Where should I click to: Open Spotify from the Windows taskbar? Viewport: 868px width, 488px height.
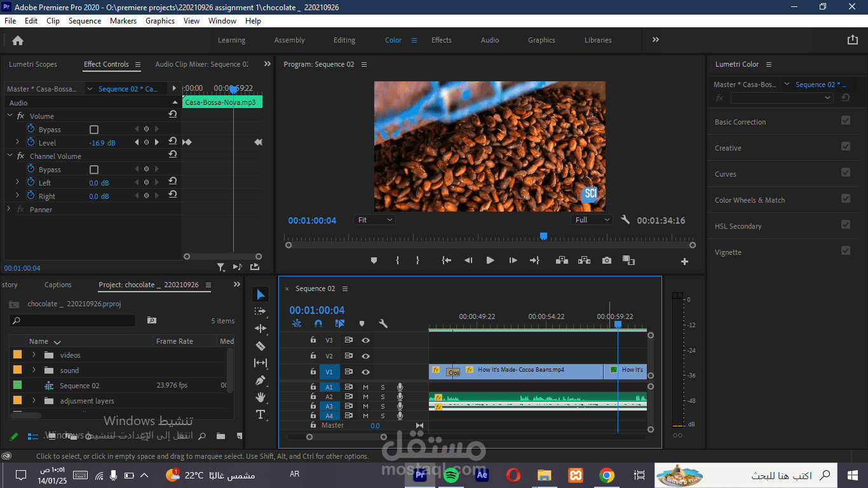pyautogui.click(x=451, y=475)
